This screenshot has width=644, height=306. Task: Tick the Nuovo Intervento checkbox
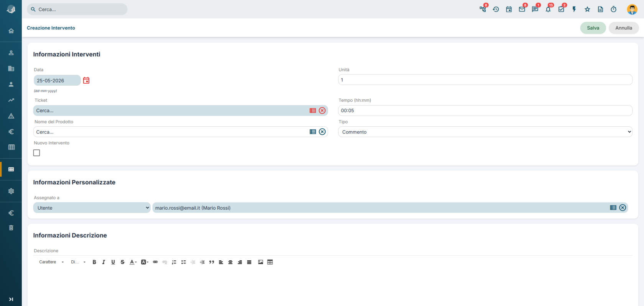[x=37, y=153]
